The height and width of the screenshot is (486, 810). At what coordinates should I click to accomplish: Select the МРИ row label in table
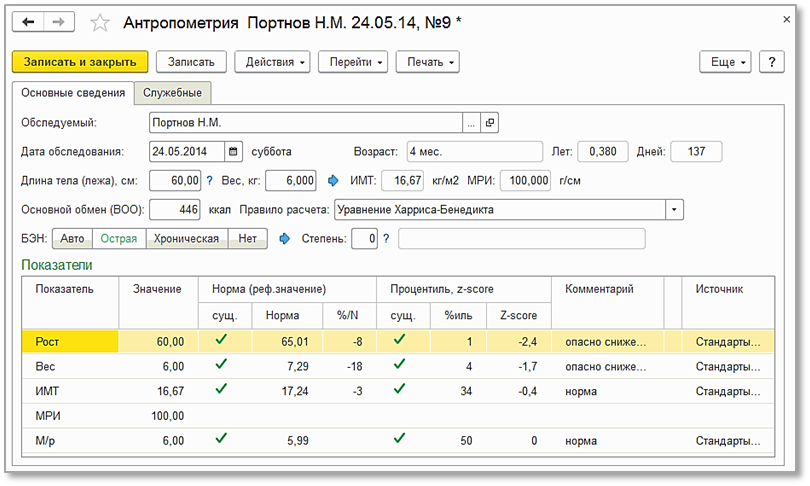[x=48, y=416]
